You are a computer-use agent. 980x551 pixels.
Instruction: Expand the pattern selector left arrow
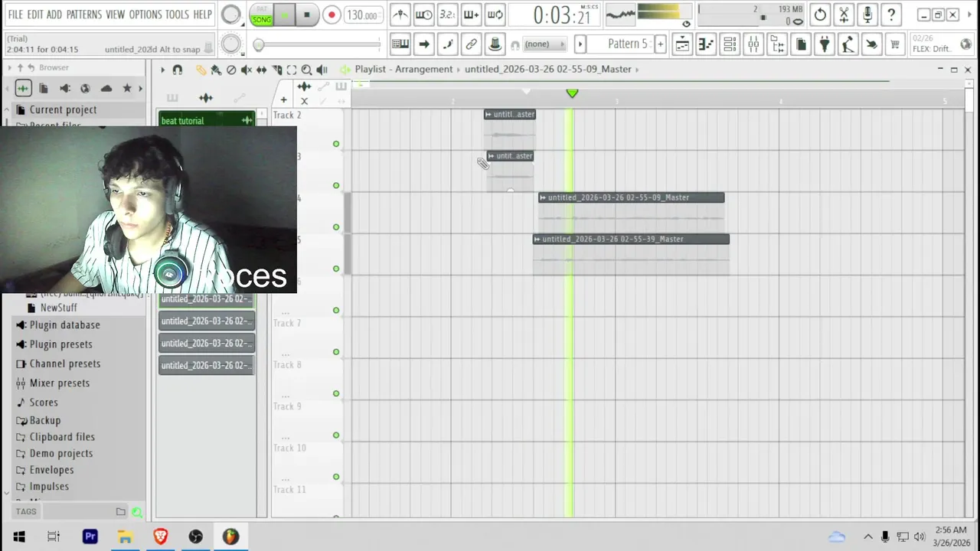point(580,44)
